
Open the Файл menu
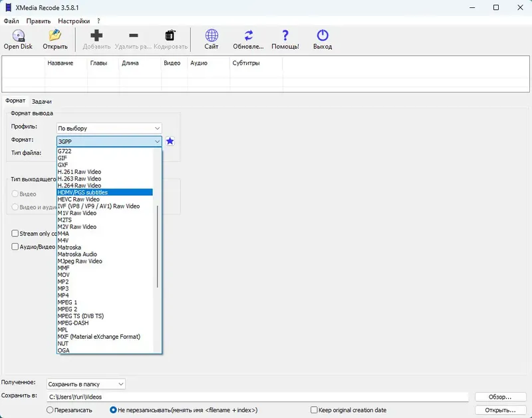point(11,21)
